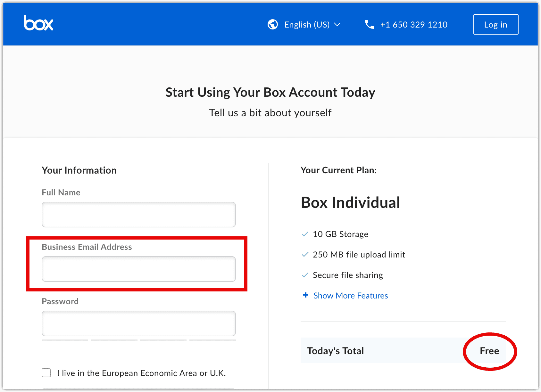Click the phone icon in the header
541x392 pixels.
tap(369, 24)
